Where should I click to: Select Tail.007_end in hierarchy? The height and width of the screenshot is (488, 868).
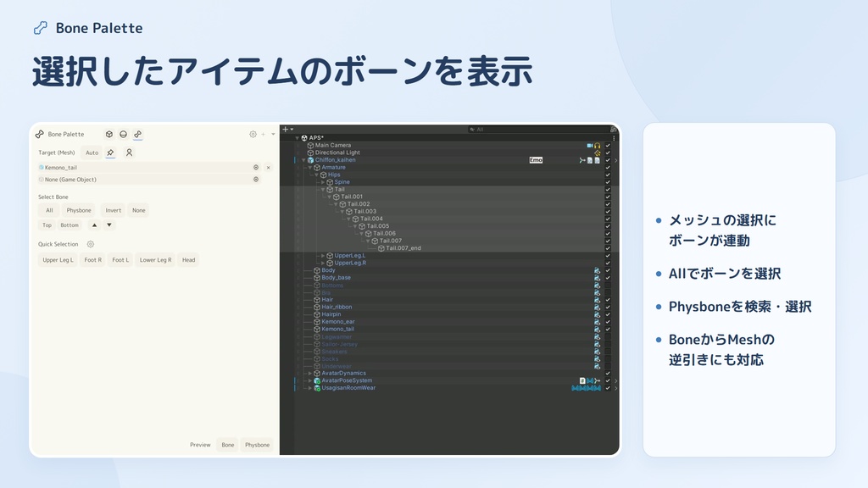403,248
